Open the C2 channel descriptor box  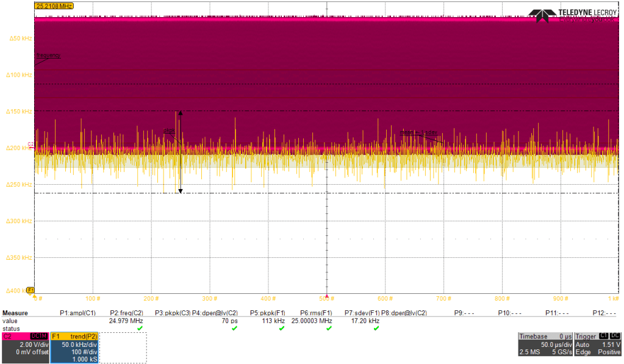pos(25,348)
